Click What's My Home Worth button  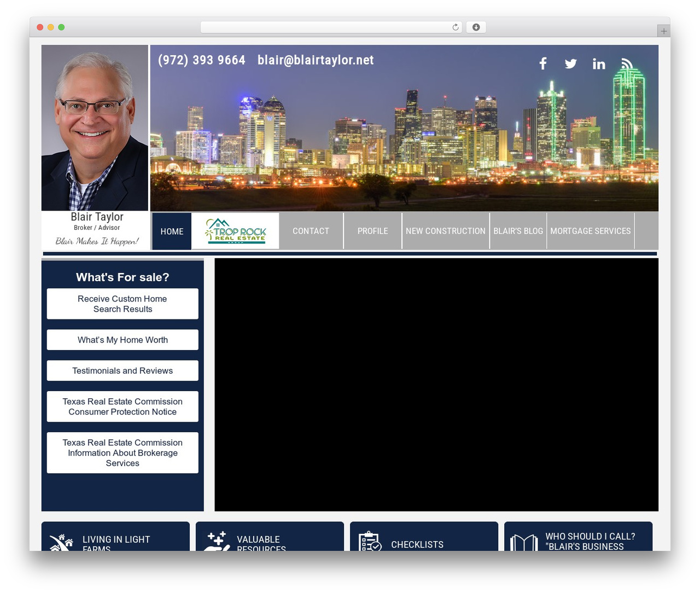(x=122, y=340)
